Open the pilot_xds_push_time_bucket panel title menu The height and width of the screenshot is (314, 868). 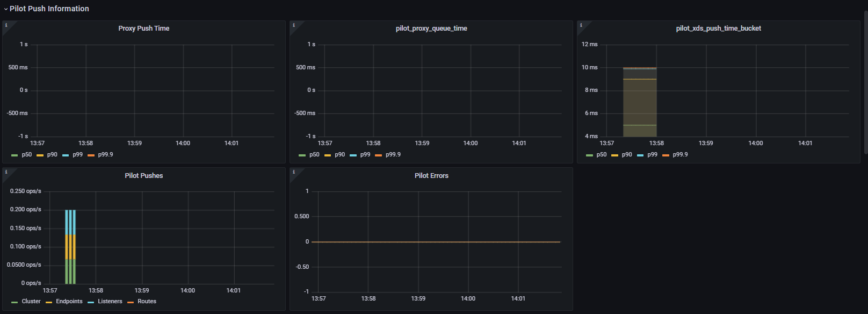(719, 28)
